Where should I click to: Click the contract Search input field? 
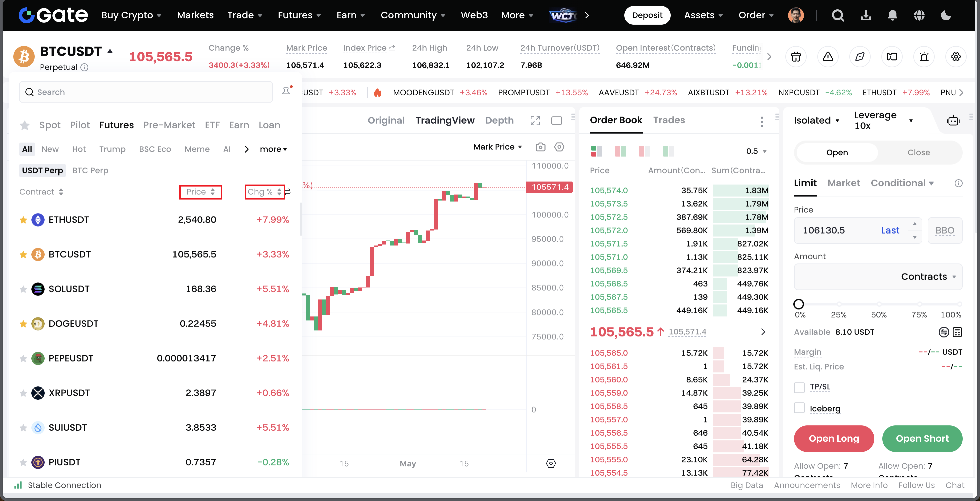tap(146, 92)
